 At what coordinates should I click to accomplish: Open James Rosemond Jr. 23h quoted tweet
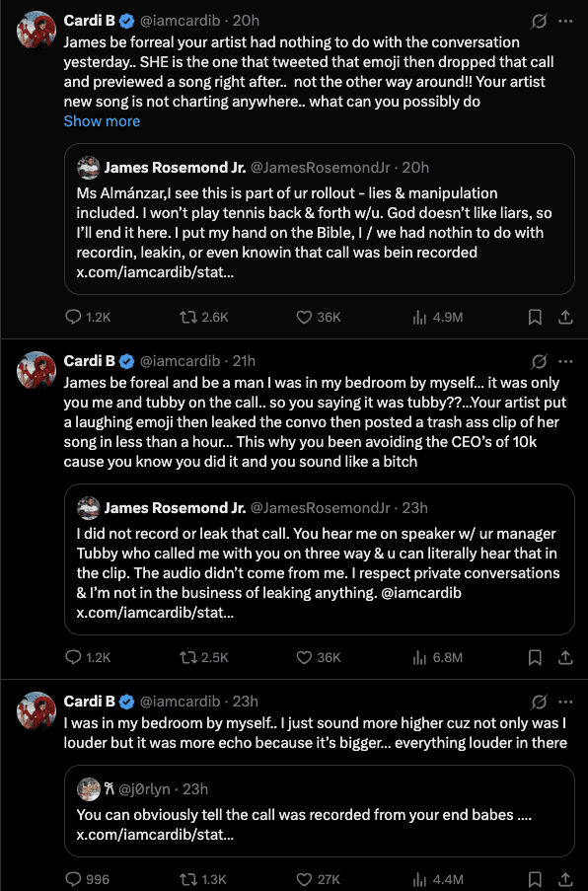(x=320, y=559)
